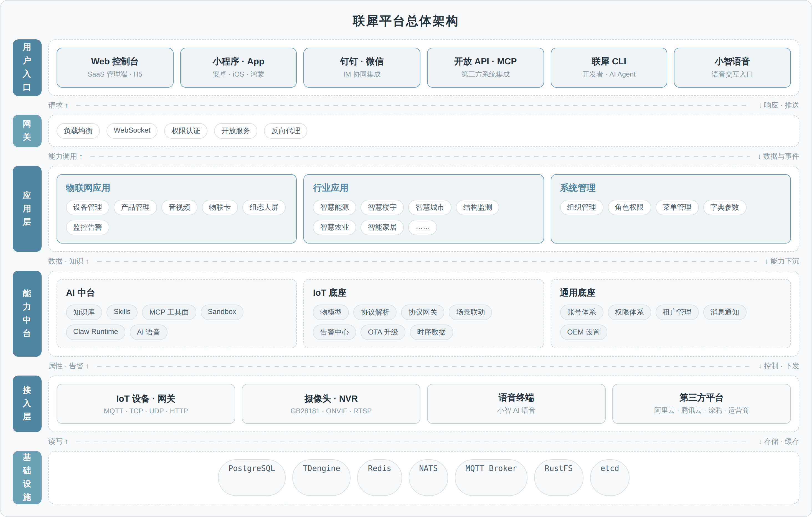Click the 监控告警 tag
Screen dimensions: 812x517
tap(88, 227)
